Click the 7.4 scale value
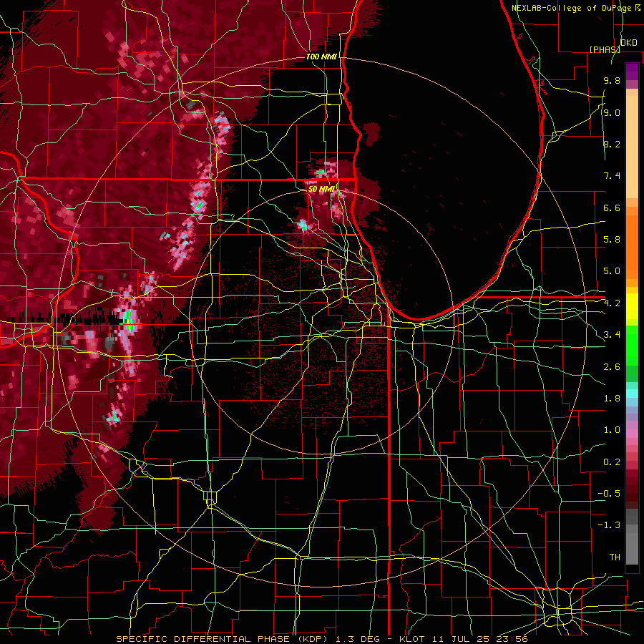Screen dimensions: 644x644 click(612, 176)
